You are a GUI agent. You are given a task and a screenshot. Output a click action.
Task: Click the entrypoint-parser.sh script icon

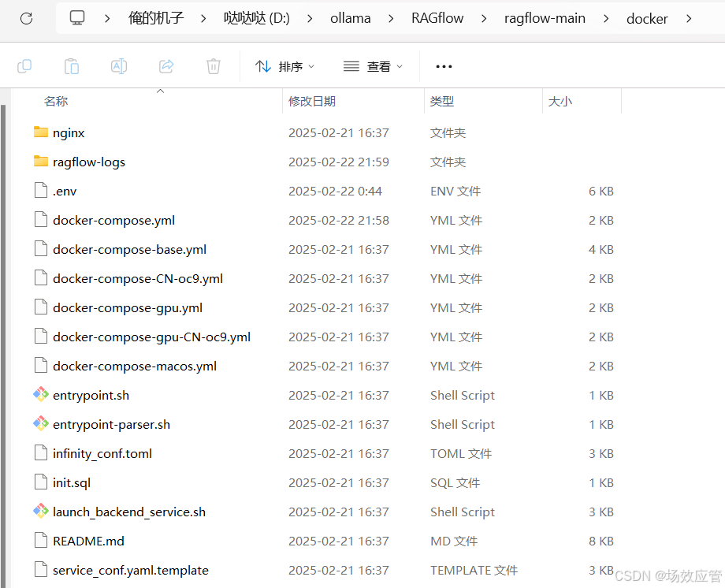(41, 423)
